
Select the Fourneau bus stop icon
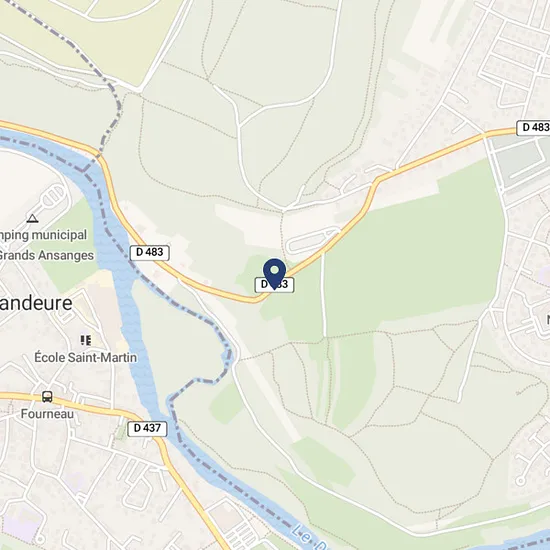point(47,397)
